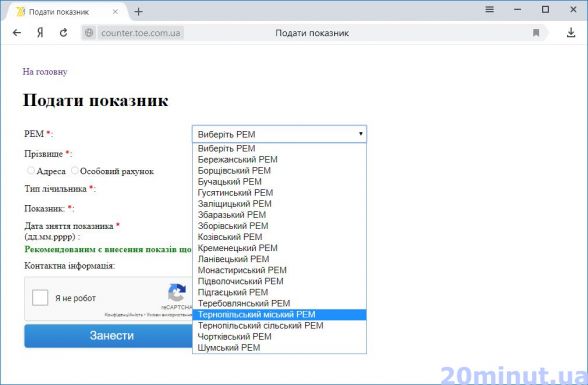This screenshot has width=588, height=385.
Task: Click the counter.toe.com.ua address field
Action: click(141, 33)
